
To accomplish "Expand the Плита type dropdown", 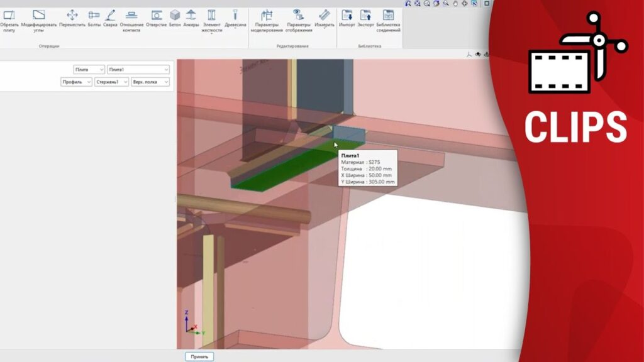I will 89,70.
